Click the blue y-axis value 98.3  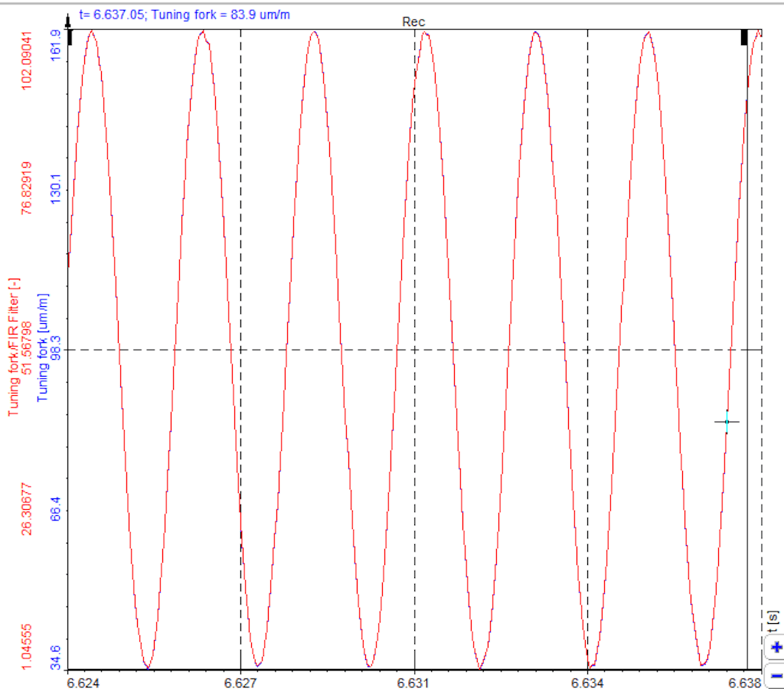(55, 348)
